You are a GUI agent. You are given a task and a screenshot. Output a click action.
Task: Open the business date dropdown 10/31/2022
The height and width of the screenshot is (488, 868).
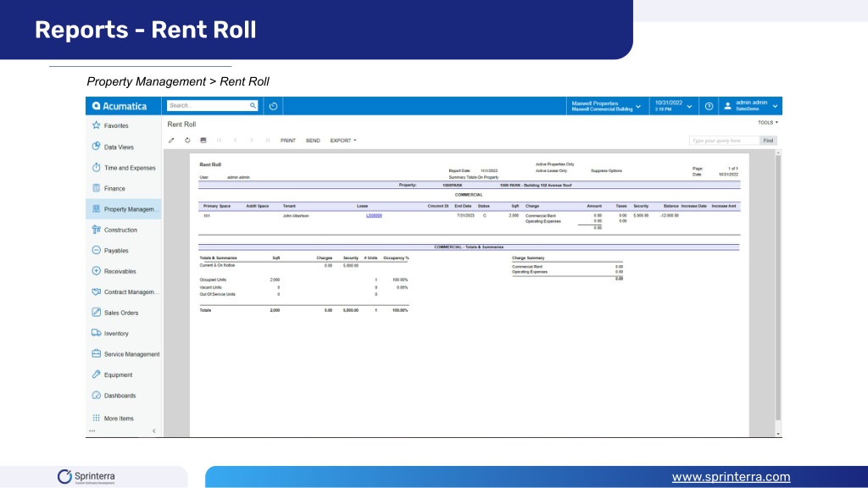pyautogui.click(x=673, y=106)
